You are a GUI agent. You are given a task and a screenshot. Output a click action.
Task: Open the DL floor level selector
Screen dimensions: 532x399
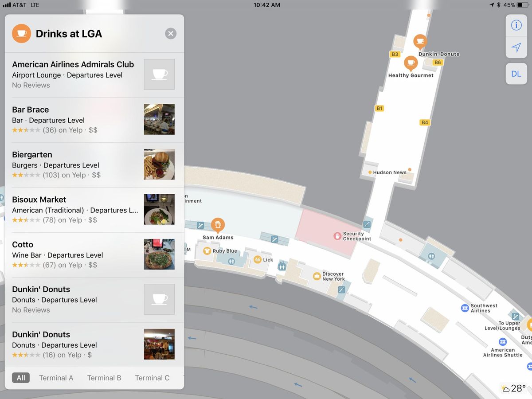coord(516,74)
